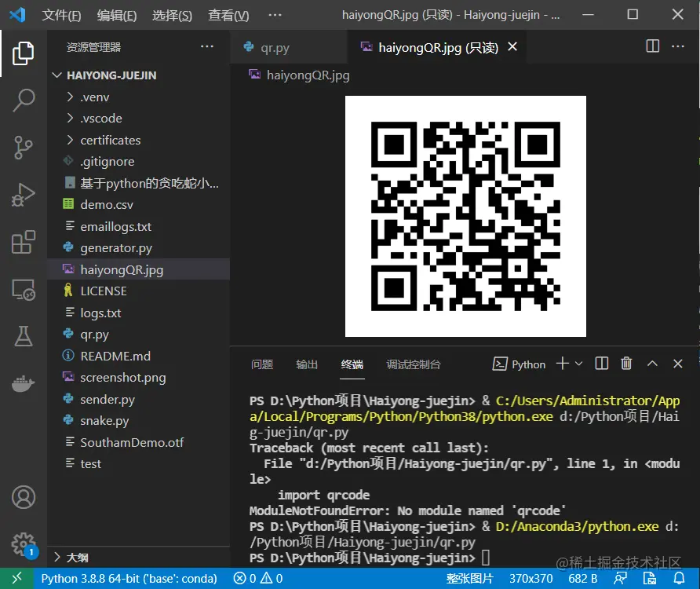The image size is (700, 589).
Task: Click the Remote Explorer icon
Action: (x=24, y=290)
